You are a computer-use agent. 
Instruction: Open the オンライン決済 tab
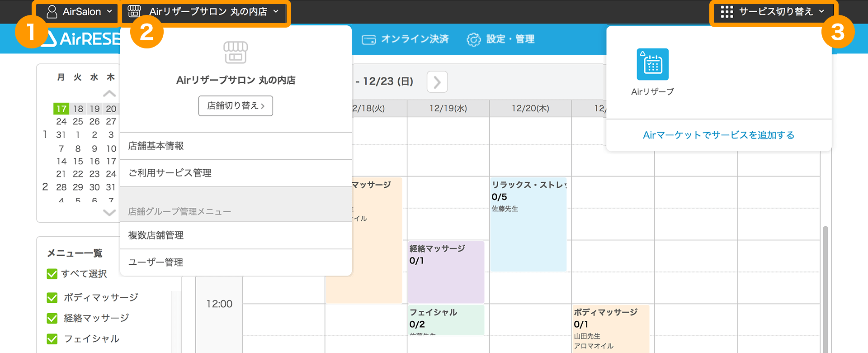[x=405, y=39]
